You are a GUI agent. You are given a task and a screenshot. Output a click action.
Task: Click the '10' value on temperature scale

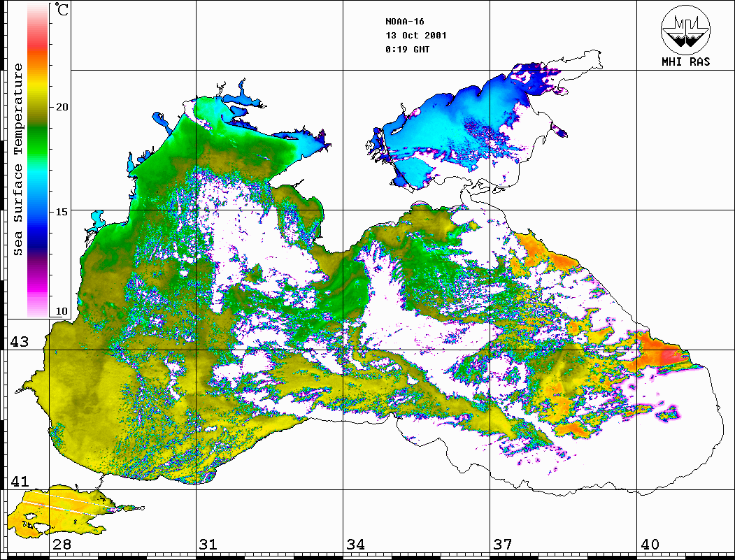click(62, 311)
